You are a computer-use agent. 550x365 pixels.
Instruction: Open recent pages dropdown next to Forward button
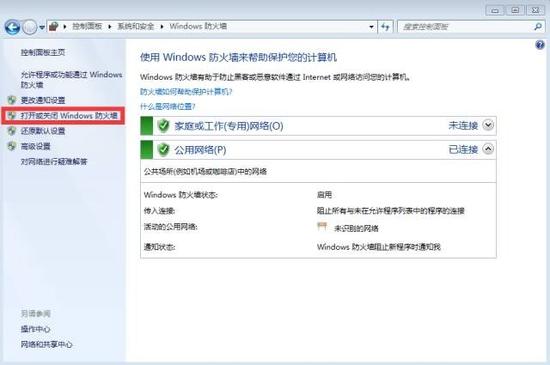click(x=42, y=27)
